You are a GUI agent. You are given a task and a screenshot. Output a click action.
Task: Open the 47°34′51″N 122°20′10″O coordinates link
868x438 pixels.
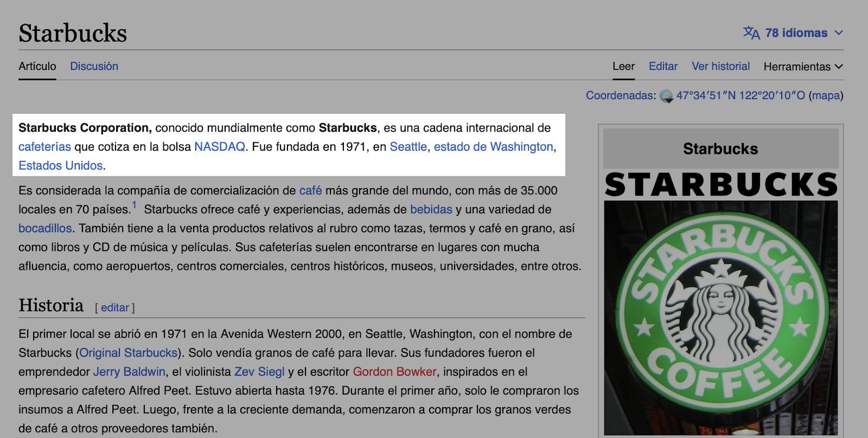741,95
